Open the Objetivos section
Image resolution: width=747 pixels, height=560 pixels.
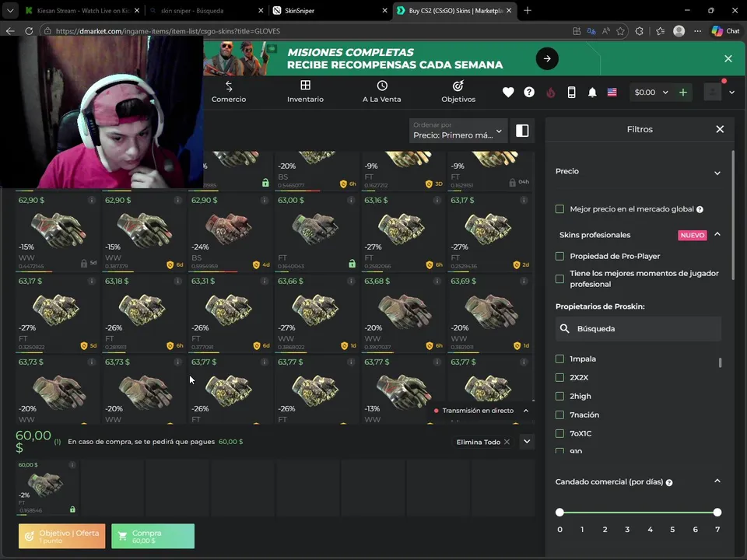[458, 92]
